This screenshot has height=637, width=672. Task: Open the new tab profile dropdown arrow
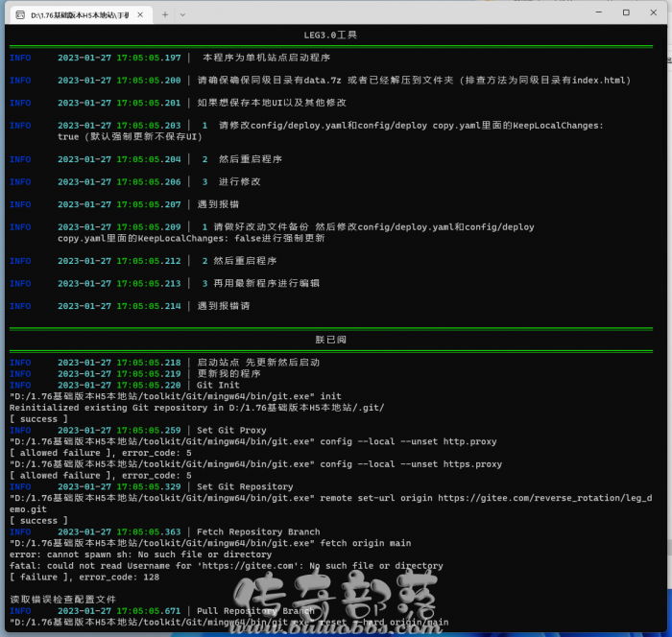pyautogui.click(x=182, y=15)
